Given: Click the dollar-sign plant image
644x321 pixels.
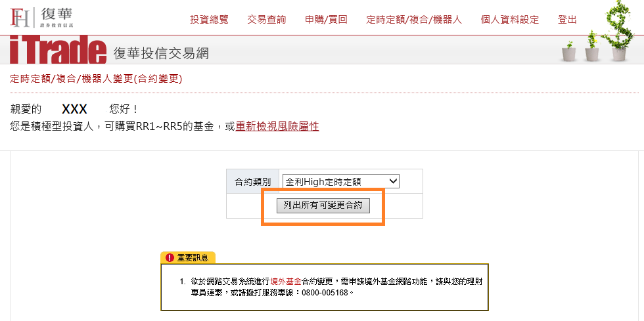Looking at the screenshot, I should pos(618,31).
